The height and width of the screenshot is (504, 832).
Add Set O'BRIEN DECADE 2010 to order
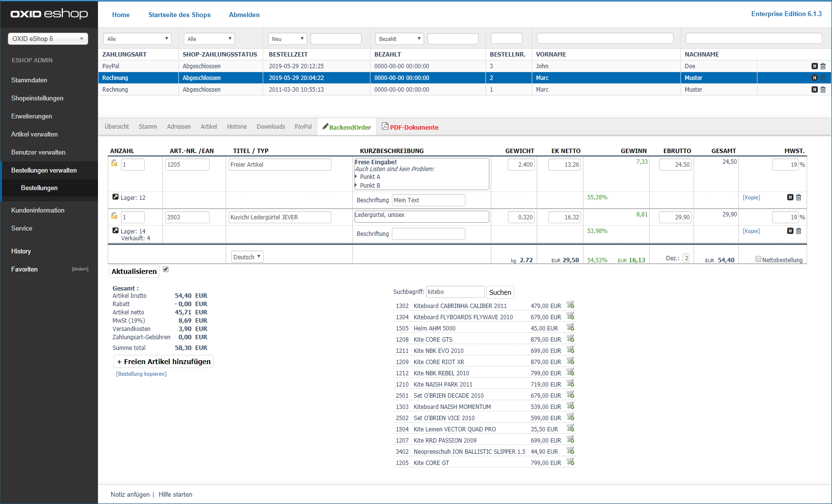click(x=570, y=395)
